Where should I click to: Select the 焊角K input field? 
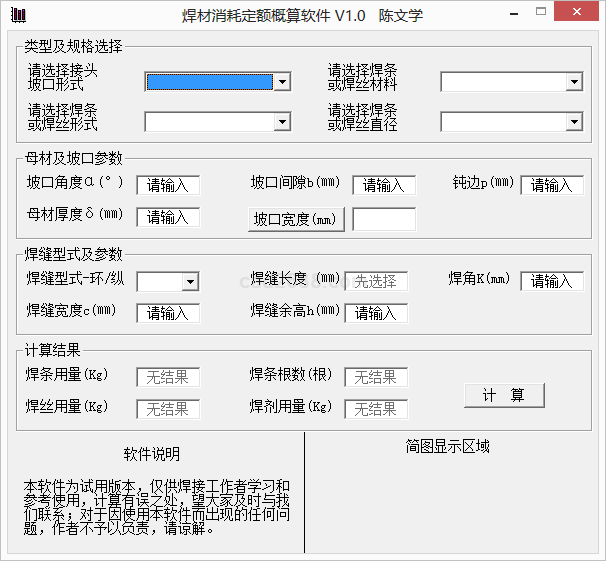coord(551,281)
